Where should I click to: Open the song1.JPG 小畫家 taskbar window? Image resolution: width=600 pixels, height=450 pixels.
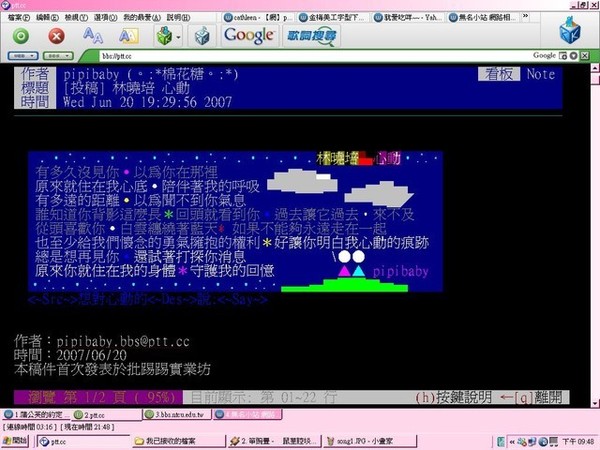tap(369, 441)
